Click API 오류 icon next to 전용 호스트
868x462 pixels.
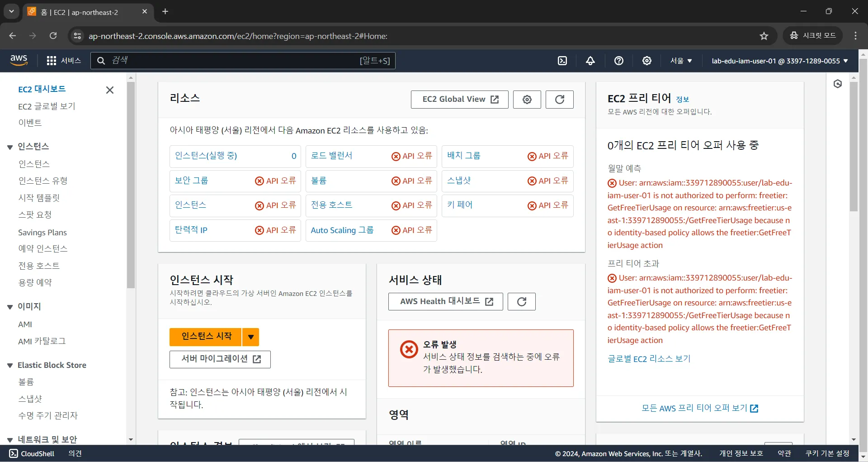tap(396, 206)
